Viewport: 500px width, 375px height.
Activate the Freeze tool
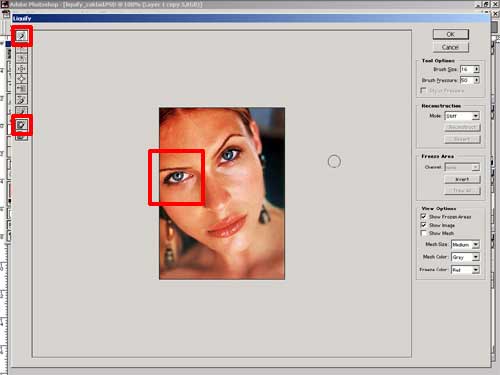(x=22, y=125)
